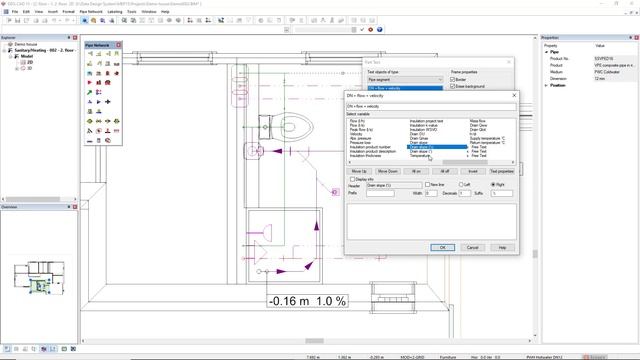Click the Move Down button

pos(388,171)
